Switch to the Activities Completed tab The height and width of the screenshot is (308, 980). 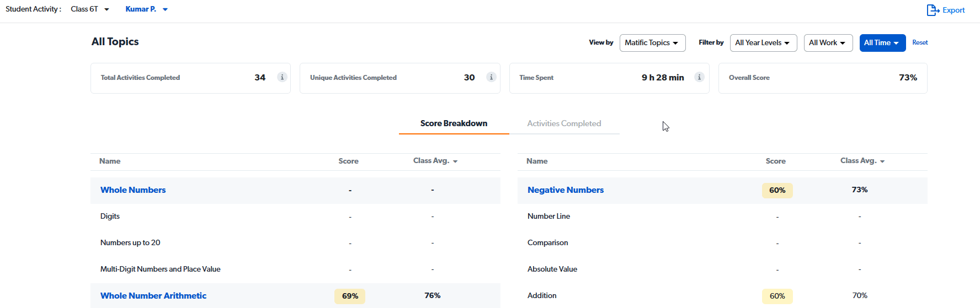point(564,123)
